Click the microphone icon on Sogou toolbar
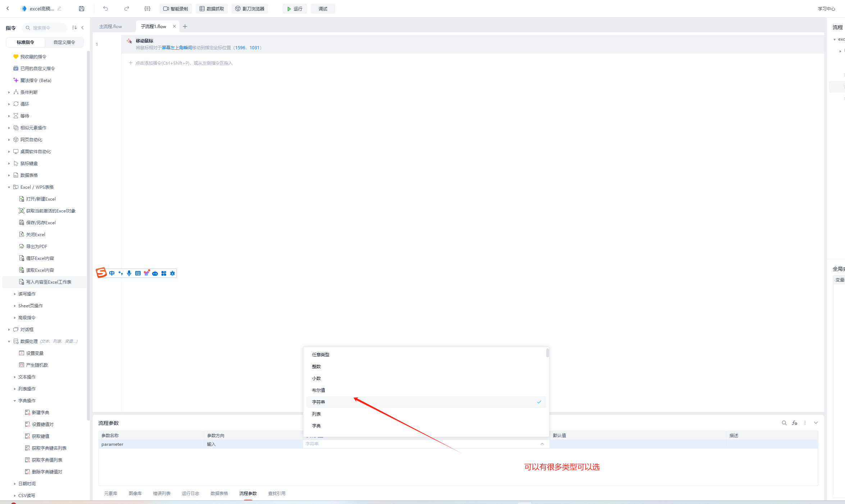 click(x=129, y=273)
